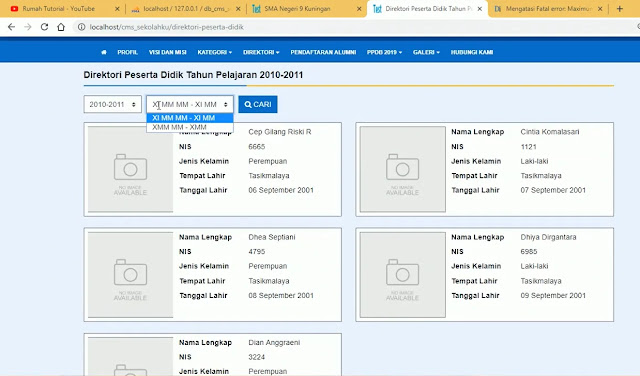Click the name Cep Gilang Riski R
The image size is (640, 376).
pos(280,132)
